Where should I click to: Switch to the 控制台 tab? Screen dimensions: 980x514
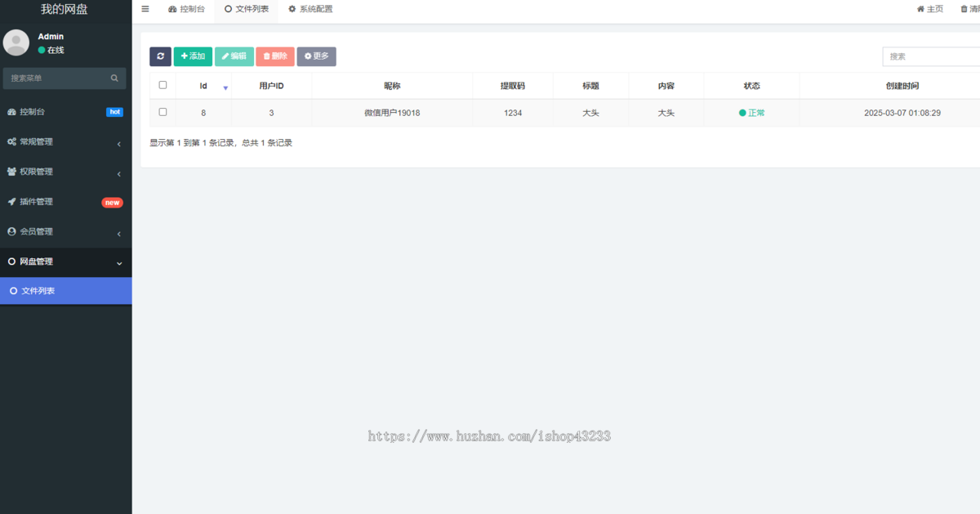click(186, 9)
